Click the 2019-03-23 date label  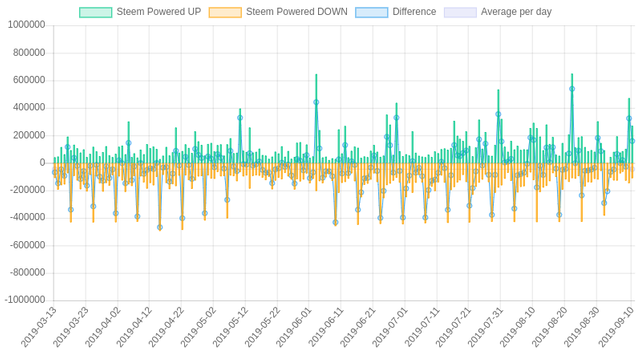click(71, 327)
